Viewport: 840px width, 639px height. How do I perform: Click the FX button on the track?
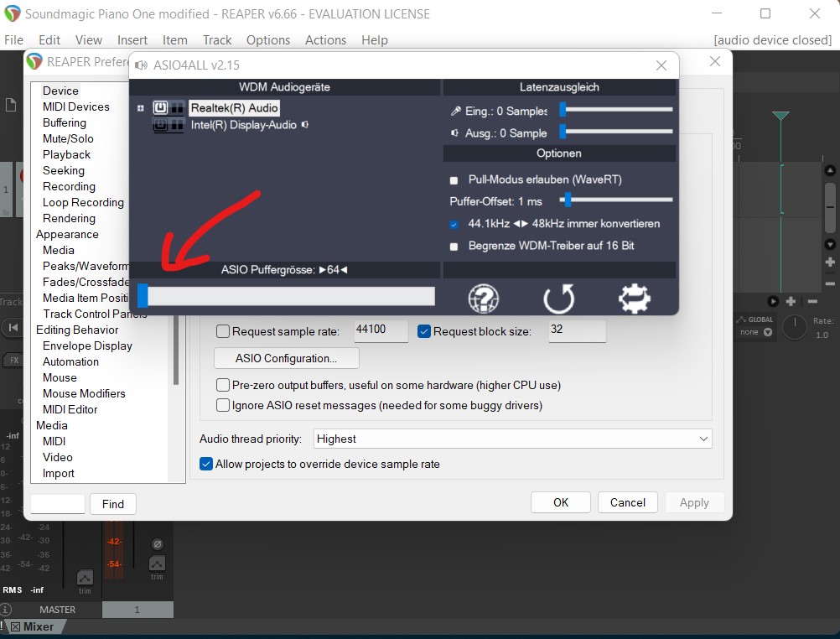[14, 361]
